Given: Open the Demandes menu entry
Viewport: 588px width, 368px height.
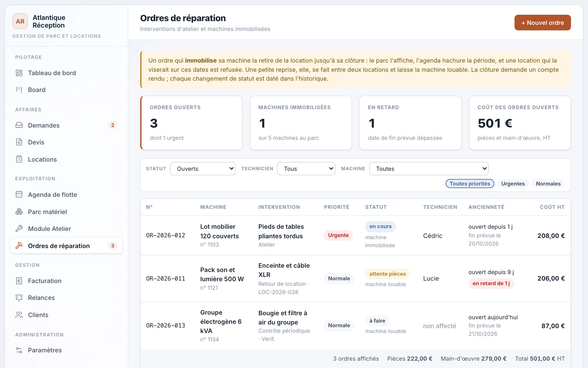Looking at the screenshot, I should [x=66, y=125].
